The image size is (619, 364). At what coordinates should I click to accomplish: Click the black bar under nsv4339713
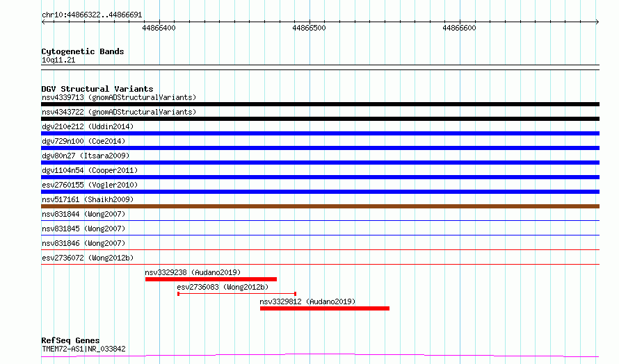tap(320, 104)
